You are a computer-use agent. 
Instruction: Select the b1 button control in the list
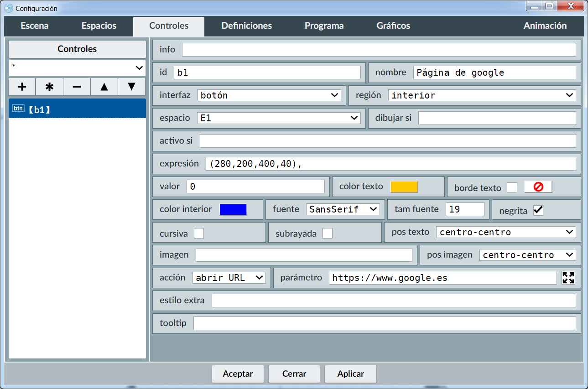(x=77, y=109)
